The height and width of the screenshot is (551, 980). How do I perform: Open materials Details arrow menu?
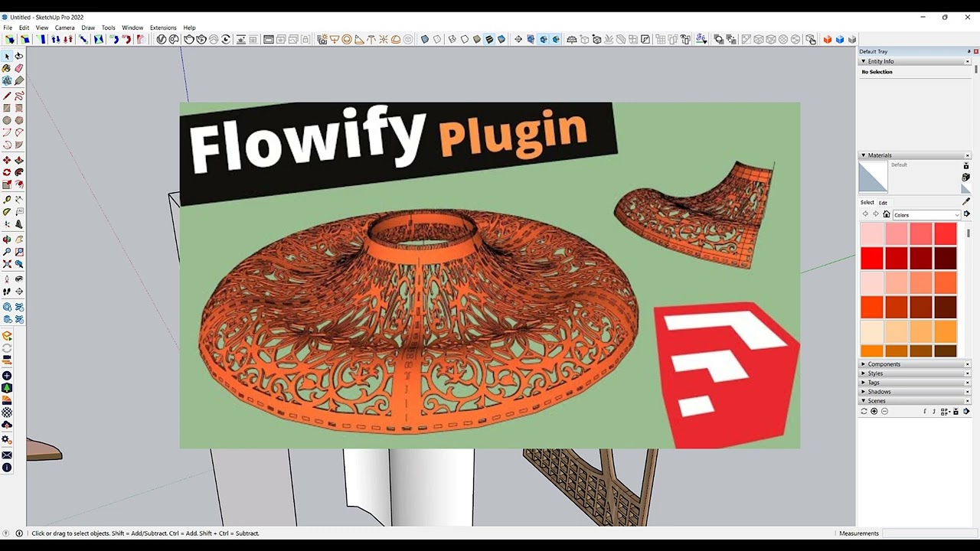click(966, 214)
